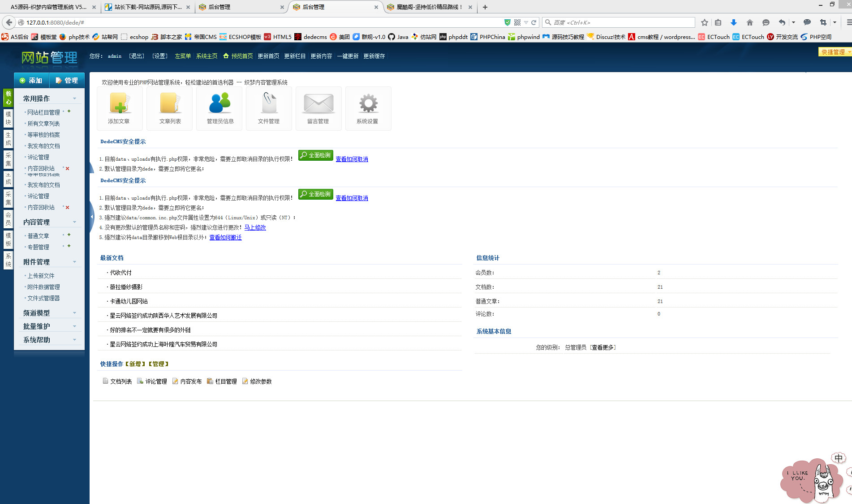This screenshot has width=852, height=504.
Task: Open the browser hamburger menu
Action: pos(848,22)
